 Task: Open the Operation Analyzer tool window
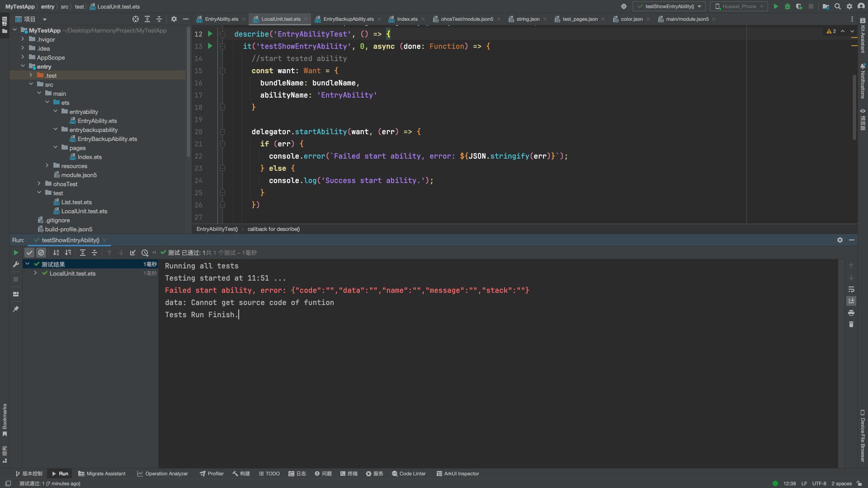coord(162,474)
